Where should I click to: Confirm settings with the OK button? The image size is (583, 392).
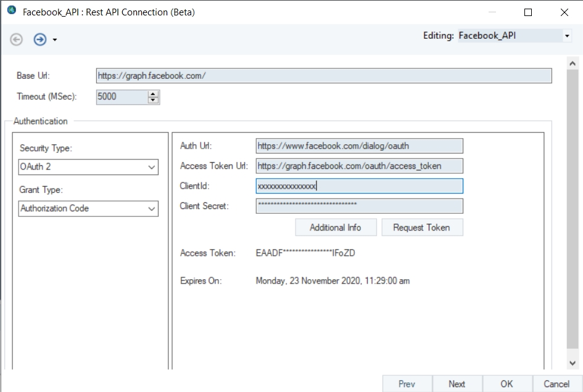click(x=507, y=383)
